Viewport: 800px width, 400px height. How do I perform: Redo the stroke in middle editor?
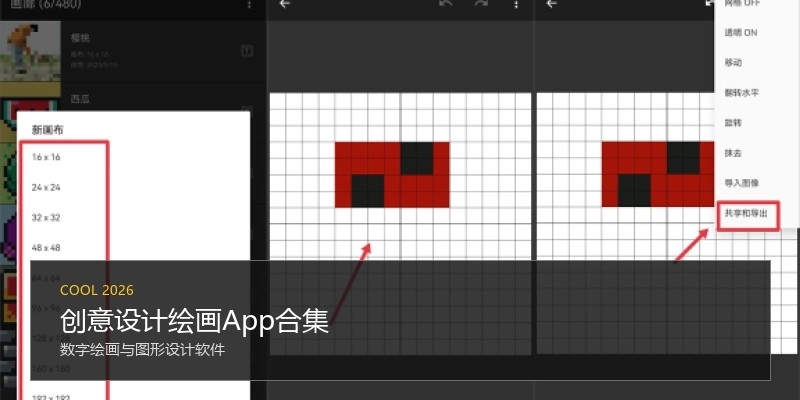[481, 4]
